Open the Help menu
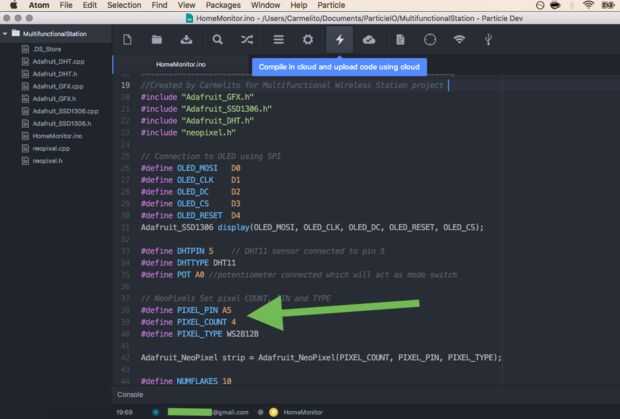Screen dimensions: 620x419 coord(299,5)
